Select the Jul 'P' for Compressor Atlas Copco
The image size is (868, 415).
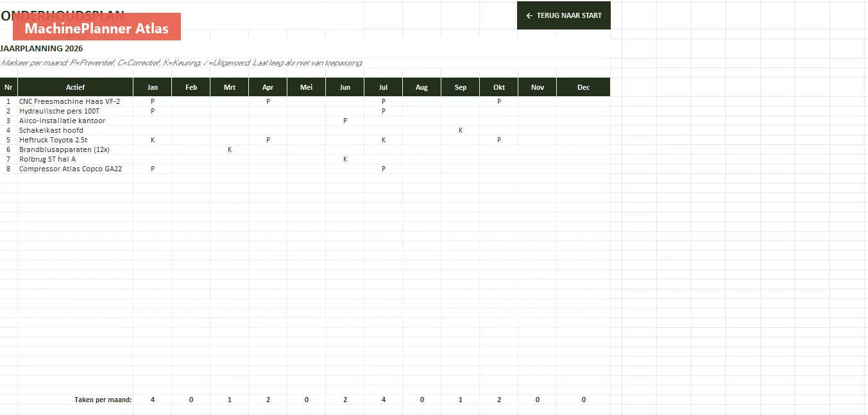(383, 169)
